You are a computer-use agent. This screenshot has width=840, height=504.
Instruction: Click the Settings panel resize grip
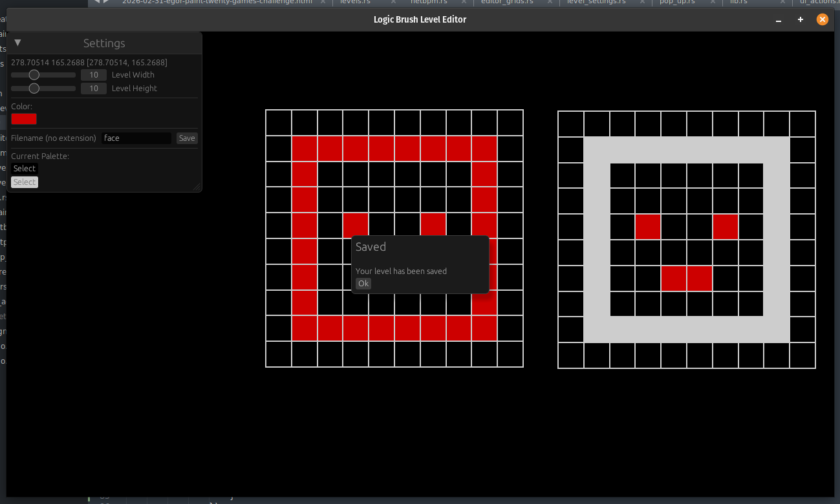pos(197,187)
